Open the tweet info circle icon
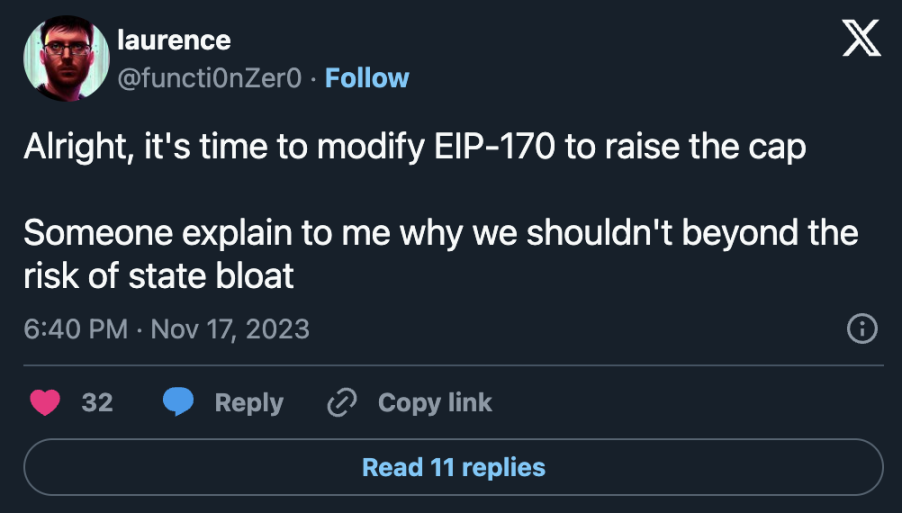This screenshot has width=902, height=513. [x=862, y=329]
